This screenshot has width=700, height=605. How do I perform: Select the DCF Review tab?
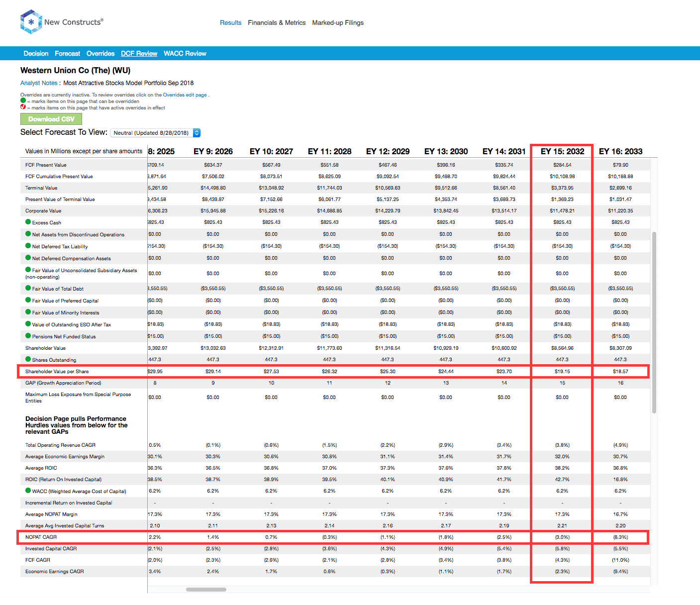click(x=139, y=53)
